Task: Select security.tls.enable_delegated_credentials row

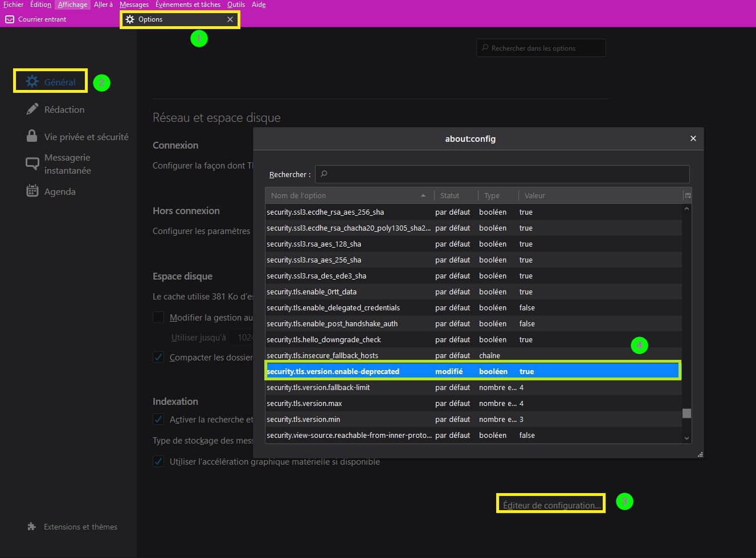Action: click(x=473, y=307)
